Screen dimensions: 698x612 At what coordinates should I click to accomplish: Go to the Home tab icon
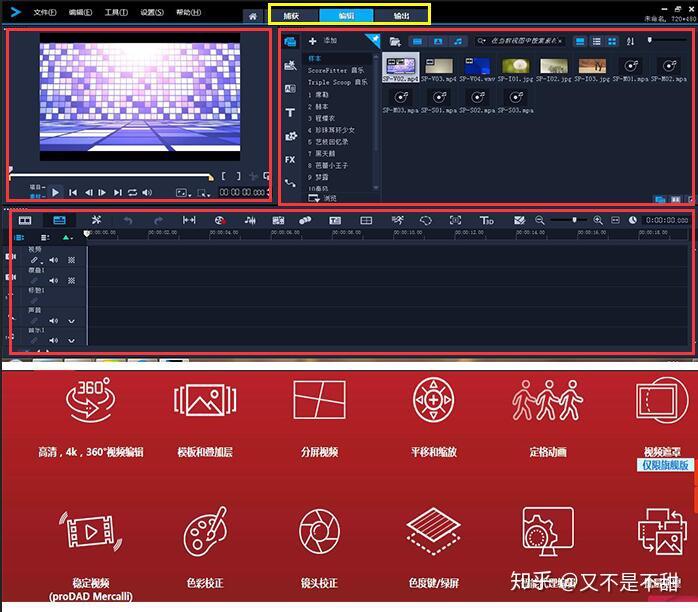pos(253,16)
